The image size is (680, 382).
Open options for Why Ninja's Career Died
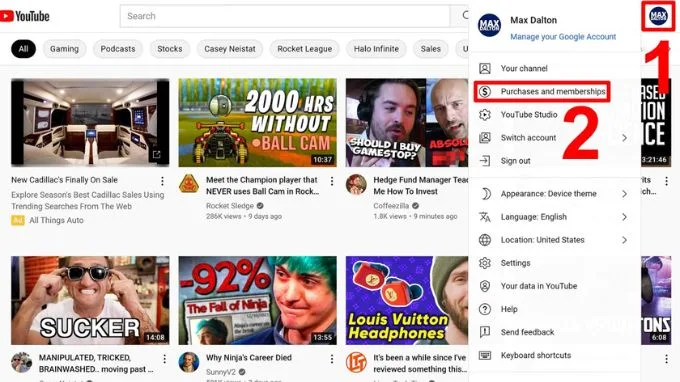click(x=332, y=359)
